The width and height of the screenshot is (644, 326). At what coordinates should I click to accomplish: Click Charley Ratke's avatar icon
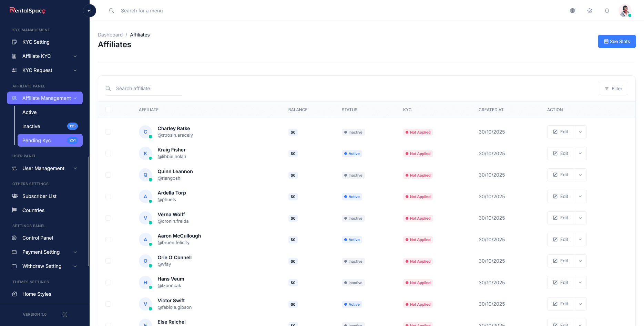[x=145, y=132]
